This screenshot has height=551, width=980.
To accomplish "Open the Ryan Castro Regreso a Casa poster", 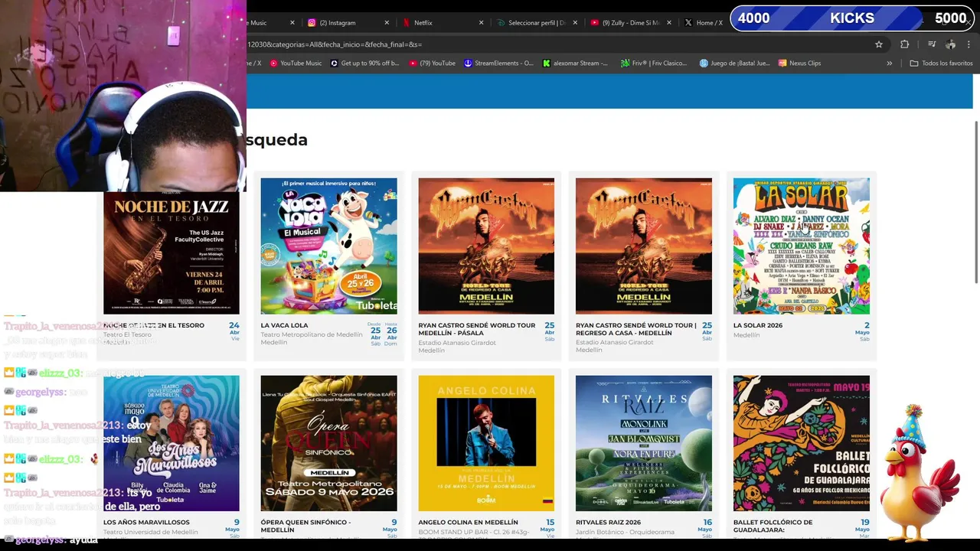I will point(644,246).
